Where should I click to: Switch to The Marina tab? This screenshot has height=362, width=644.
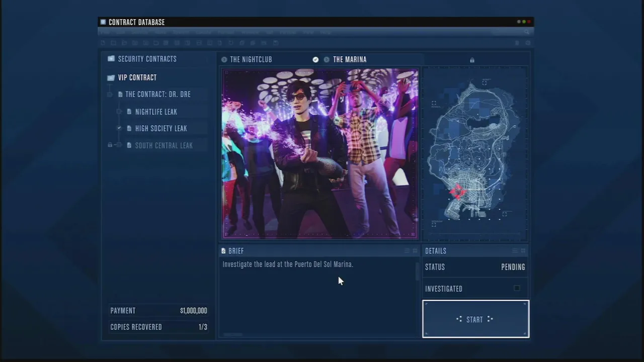pyautogui.click(x=350, y=59)
